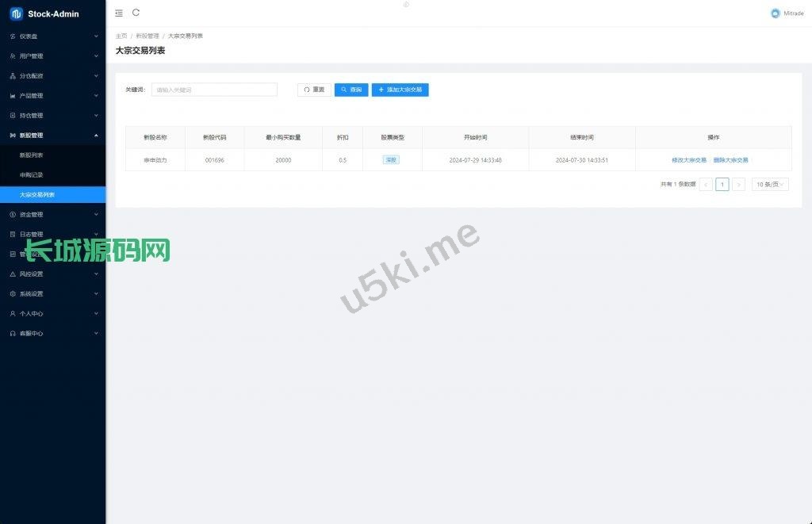Viewport: 812px width, 524px height.
Task: Collapse the 新股管理 menu chevron
Action: [x=96, y=135]
